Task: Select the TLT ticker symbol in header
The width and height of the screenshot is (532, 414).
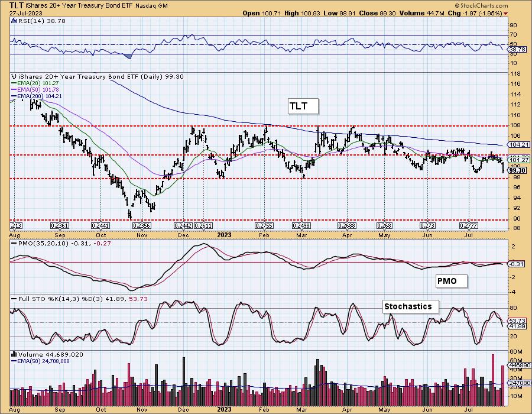Action: 17,5
